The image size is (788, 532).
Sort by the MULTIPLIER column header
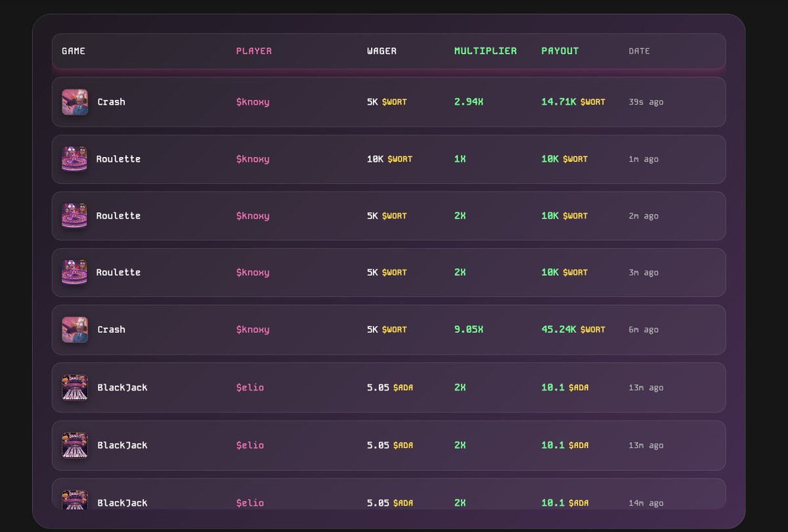485,51
